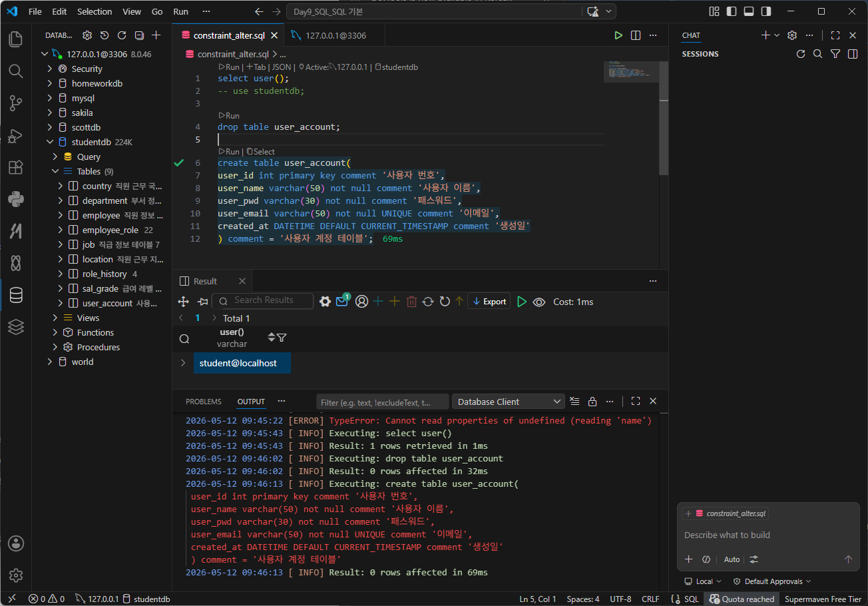Open query history icon in Database panel
The width and height of the screenshot is (868, 606).
click(105, 35)
